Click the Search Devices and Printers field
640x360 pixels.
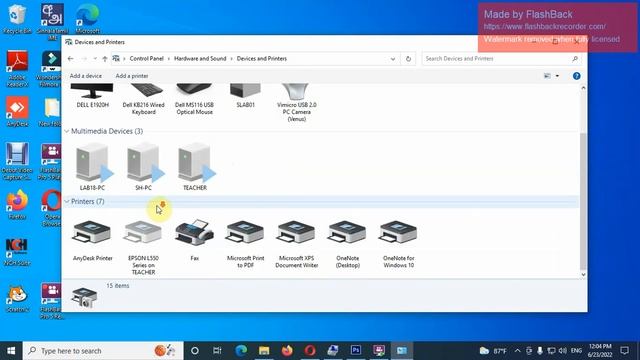(x=502, y=59)
